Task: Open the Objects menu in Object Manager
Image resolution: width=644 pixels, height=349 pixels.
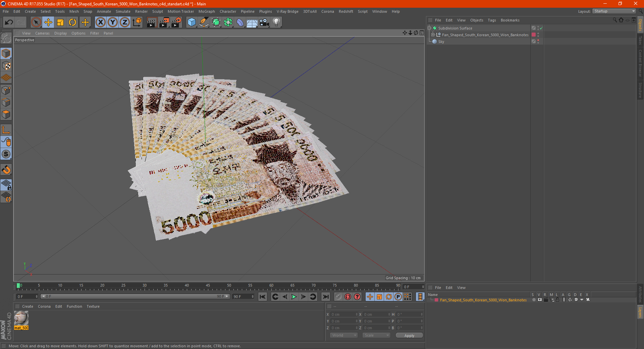Action: pyautogui.click(x=477, y=20)
